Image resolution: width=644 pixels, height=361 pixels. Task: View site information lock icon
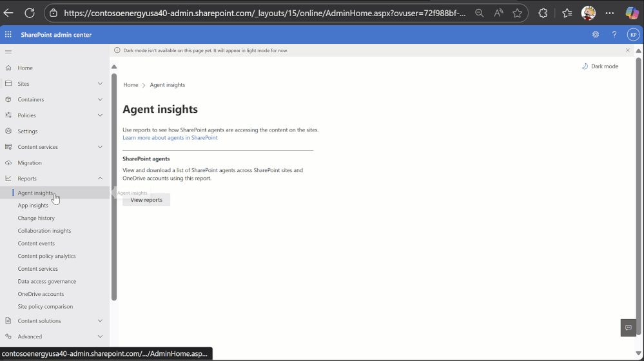pyautogui.click(x=54, y=13)
